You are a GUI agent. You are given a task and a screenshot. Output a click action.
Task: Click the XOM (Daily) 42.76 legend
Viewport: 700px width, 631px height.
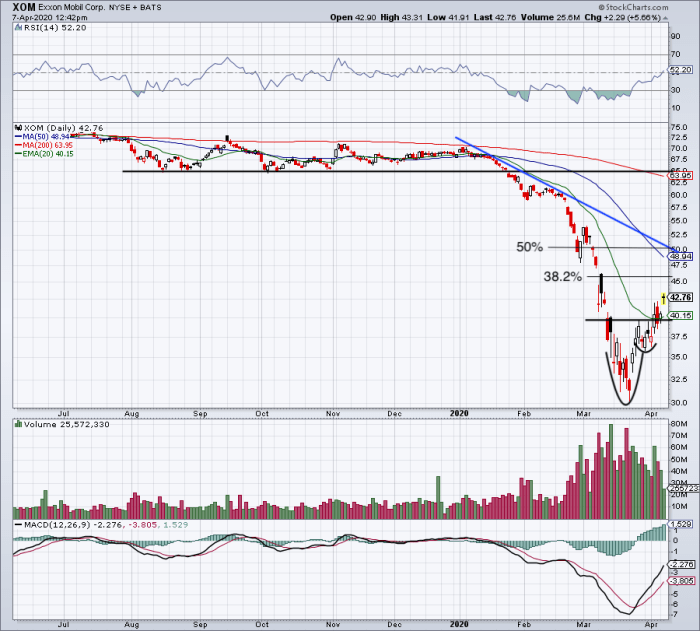point(63,128)
